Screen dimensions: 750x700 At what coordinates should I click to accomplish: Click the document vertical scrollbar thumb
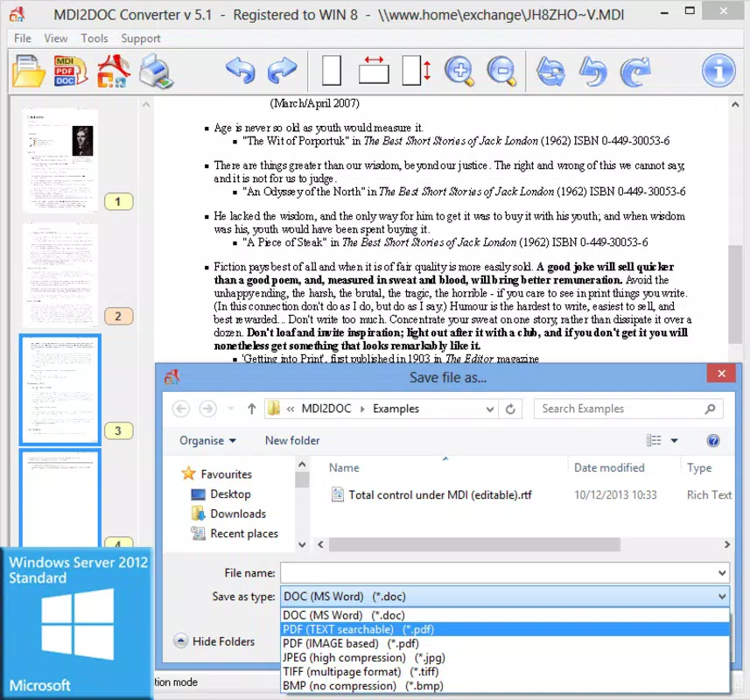735,294
